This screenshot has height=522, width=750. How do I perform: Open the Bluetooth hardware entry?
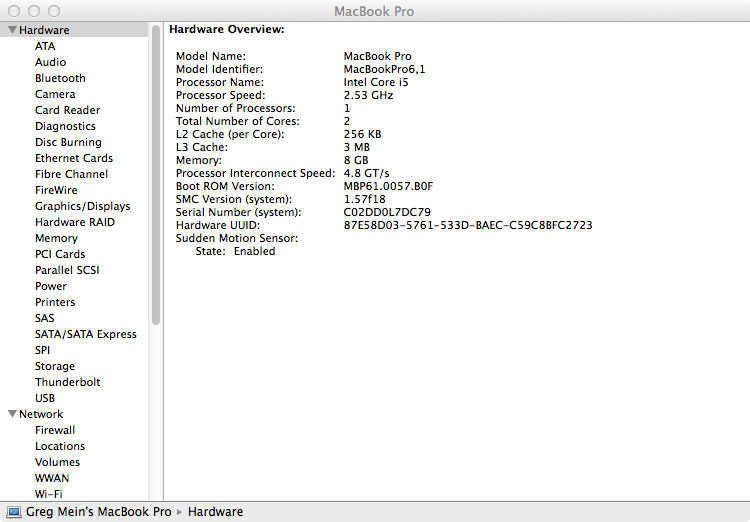pyautogui.click(x=60, y=78)
